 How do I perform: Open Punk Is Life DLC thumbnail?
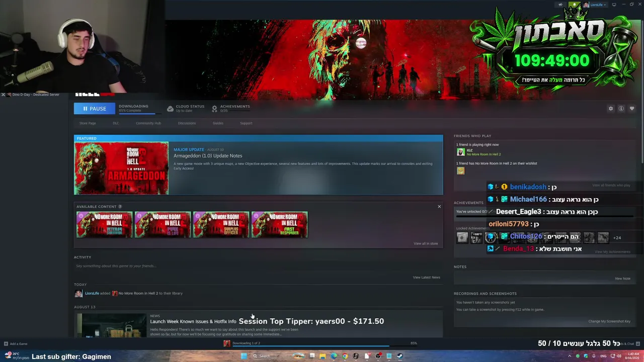click(x=163, y=224)
